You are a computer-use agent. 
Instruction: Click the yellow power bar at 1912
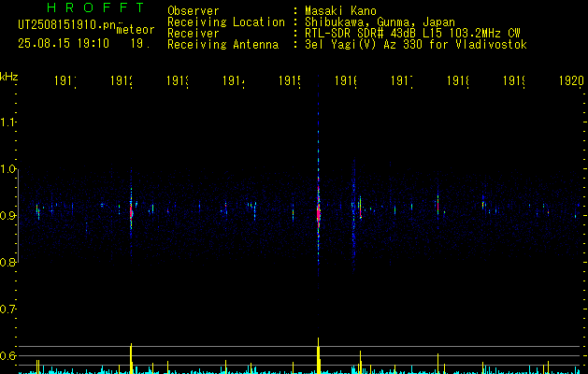tap(131, 358)
